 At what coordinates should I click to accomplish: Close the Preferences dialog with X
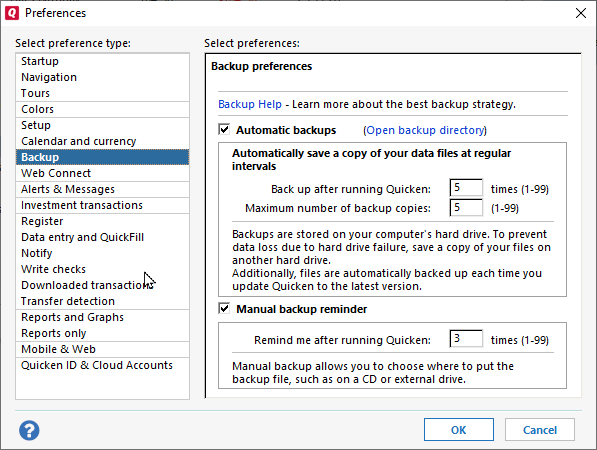point(581,13)
